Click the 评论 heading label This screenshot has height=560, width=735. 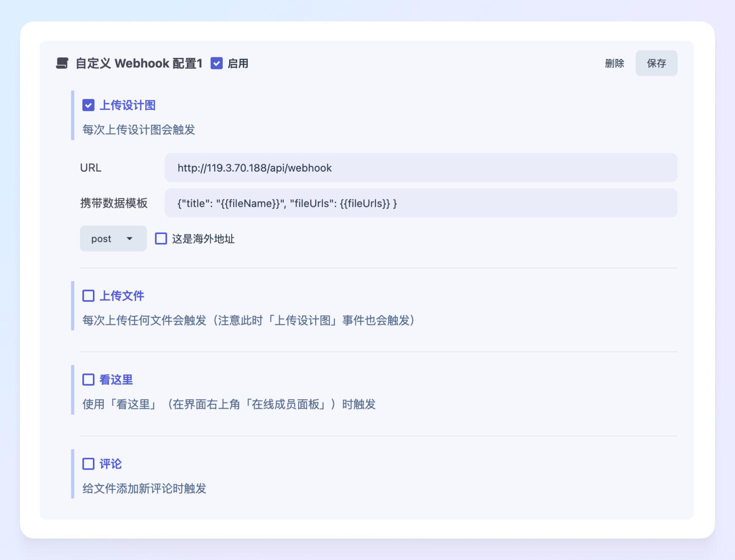click(x=110, y=464)
